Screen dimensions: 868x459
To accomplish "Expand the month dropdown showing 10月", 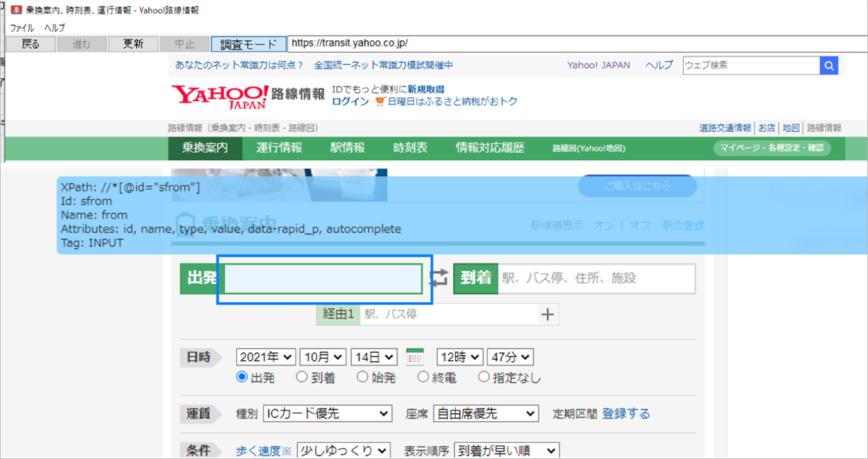I will (322, 357).
